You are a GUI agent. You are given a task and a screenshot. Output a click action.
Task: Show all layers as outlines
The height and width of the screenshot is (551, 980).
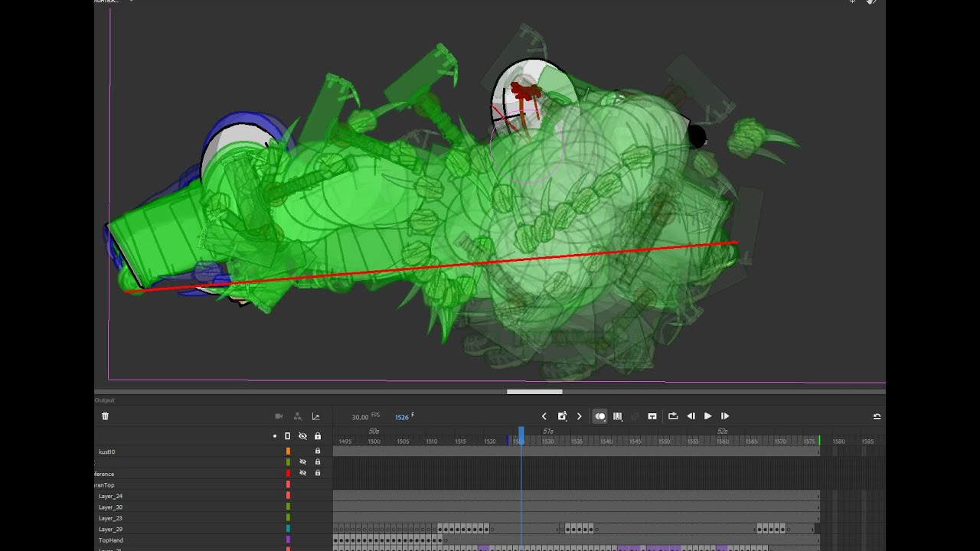[x=288, y=436]
